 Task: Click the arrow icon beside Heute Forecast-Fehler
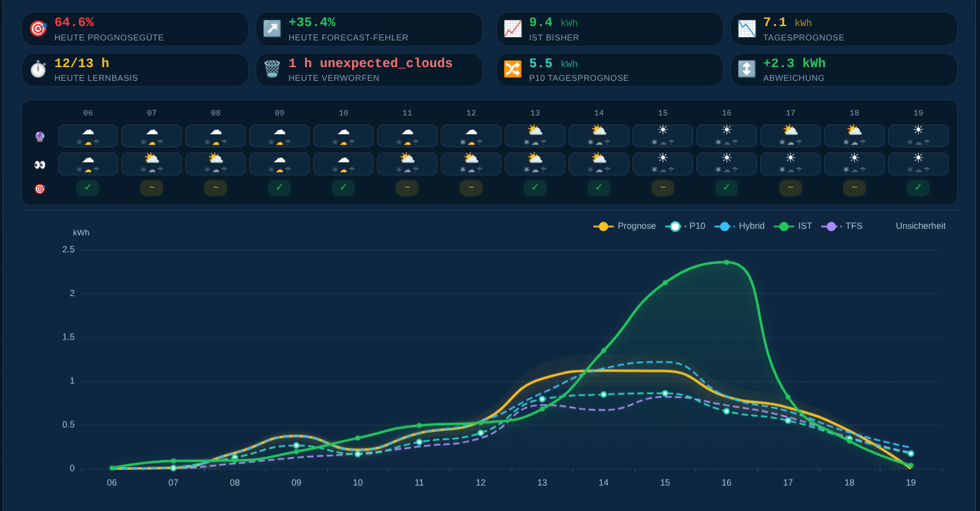coord(272,29)
